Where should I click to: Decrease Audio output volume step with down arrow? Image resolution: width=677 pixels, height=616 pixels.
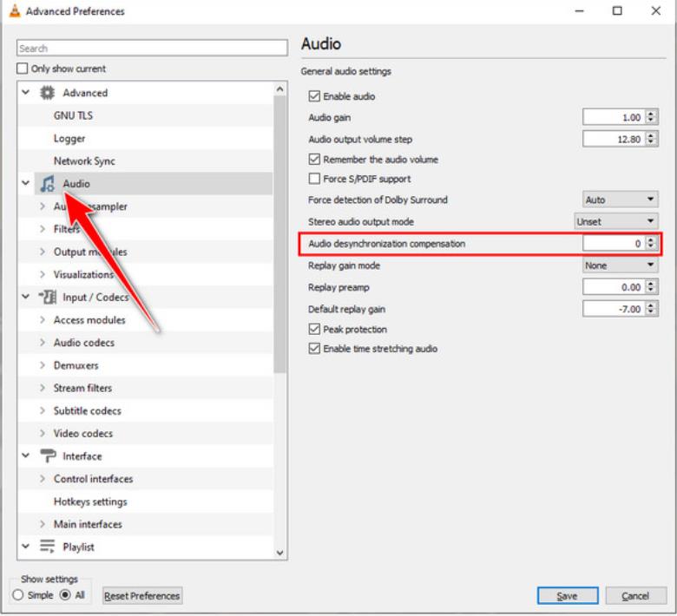click(651, 142)
